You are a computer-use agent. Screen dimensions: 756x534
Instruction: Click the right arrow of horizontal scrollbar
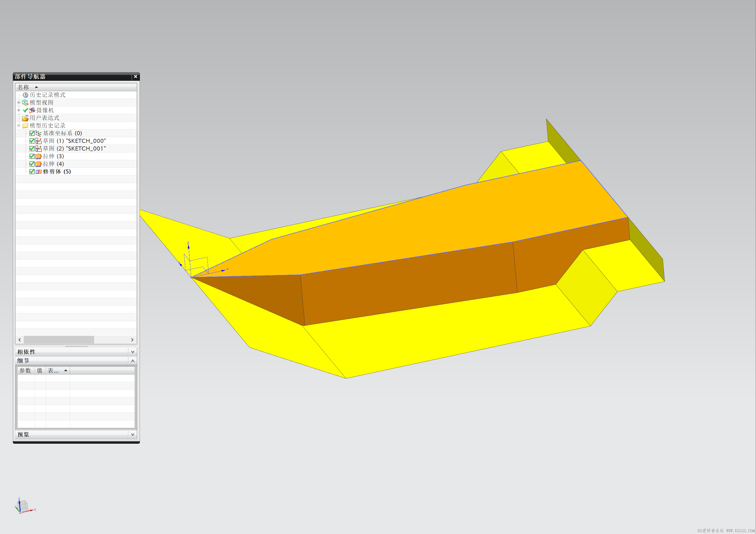point(132,340)
